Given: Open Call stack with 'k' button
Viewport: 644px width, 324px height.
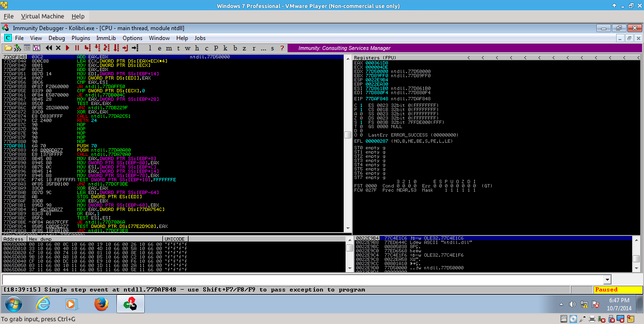Looking at the screenshot, I should tap(225, 48).
